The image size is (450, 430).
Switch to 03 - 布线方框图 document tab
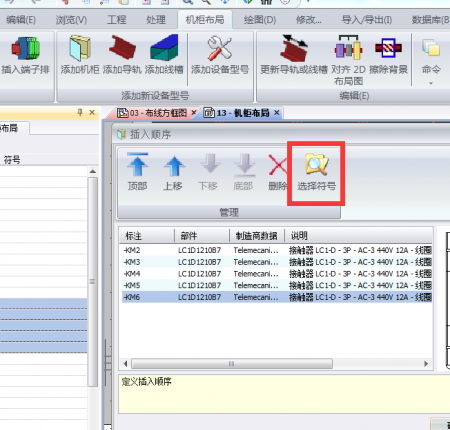coord(153,113)
